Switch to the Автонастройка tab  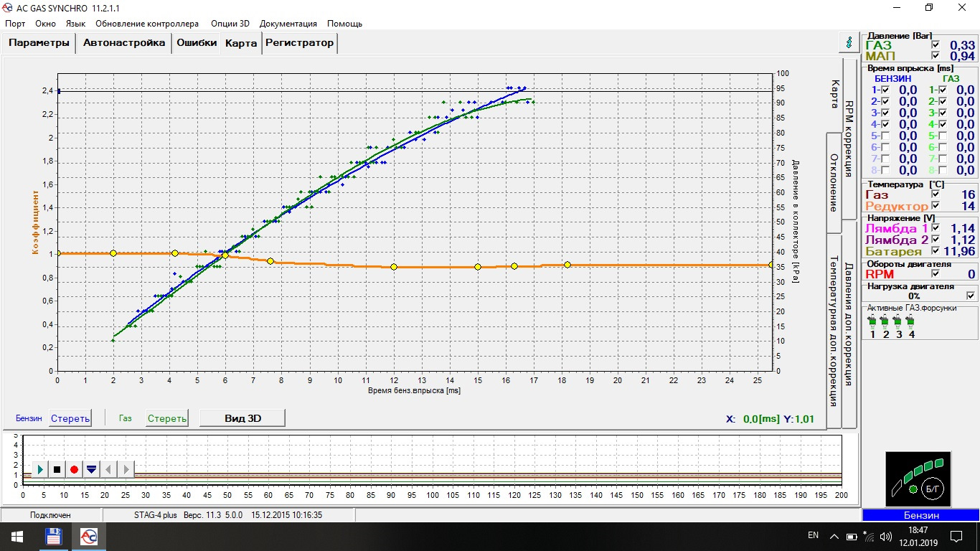click(123, 43)
